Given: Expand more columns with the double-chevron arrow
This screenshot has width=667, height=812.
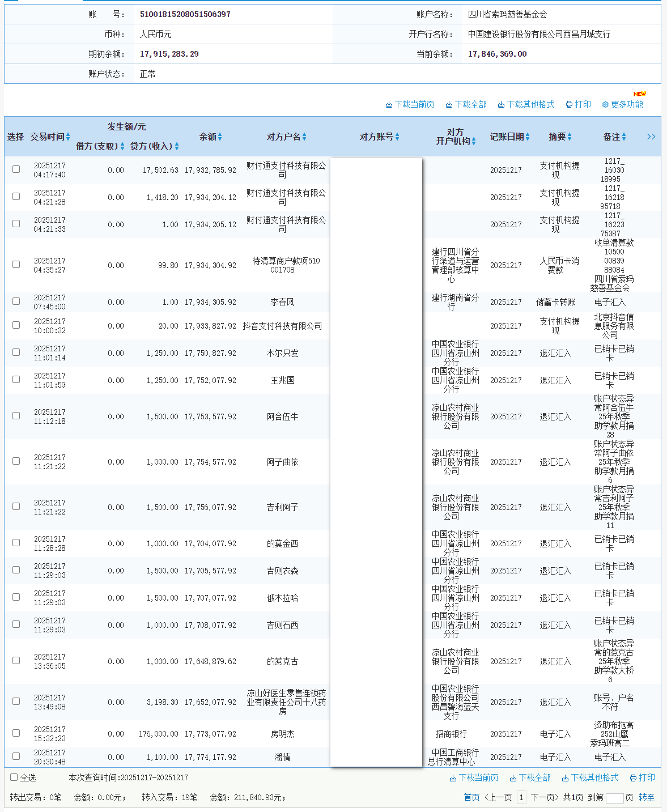Looking at the screenshot, I should tap(651, 137).
